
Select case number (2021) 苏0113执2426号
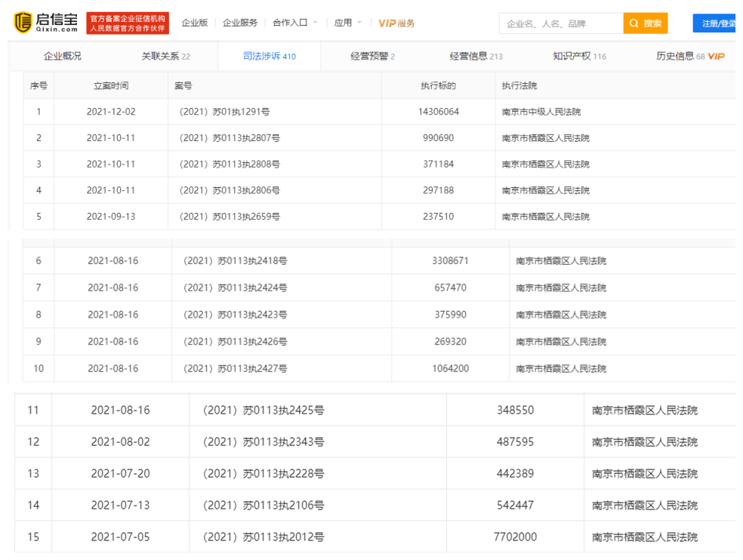coord(235,342)
